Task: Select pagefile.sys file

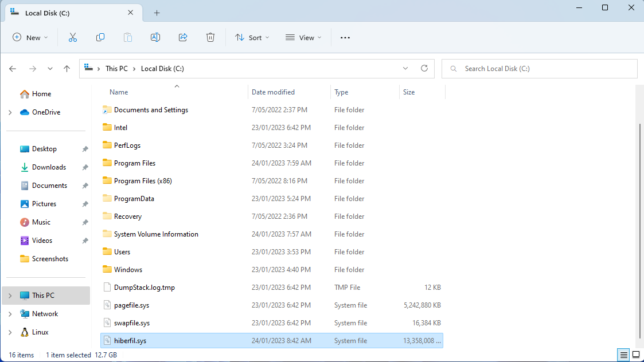Action: click(x=272, y=305)
